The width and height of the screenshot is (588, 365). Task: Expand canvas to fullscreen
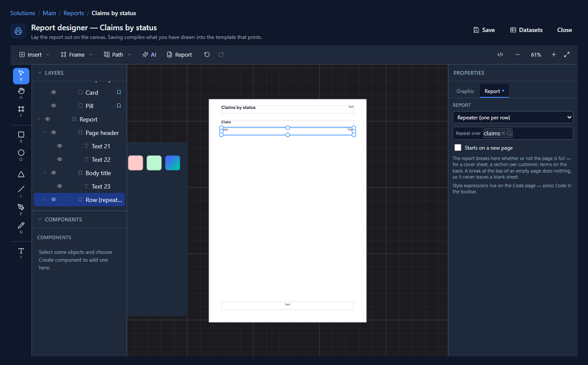[567, 54]
